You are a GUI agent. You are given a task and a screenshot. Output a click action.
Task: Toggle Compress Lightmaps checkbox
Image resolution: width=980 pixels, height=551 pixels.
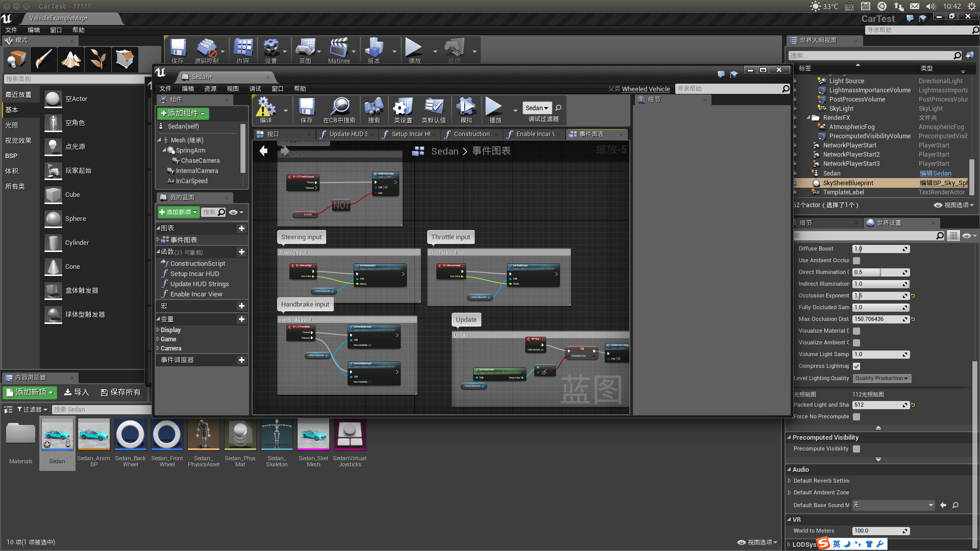[856, 366]
